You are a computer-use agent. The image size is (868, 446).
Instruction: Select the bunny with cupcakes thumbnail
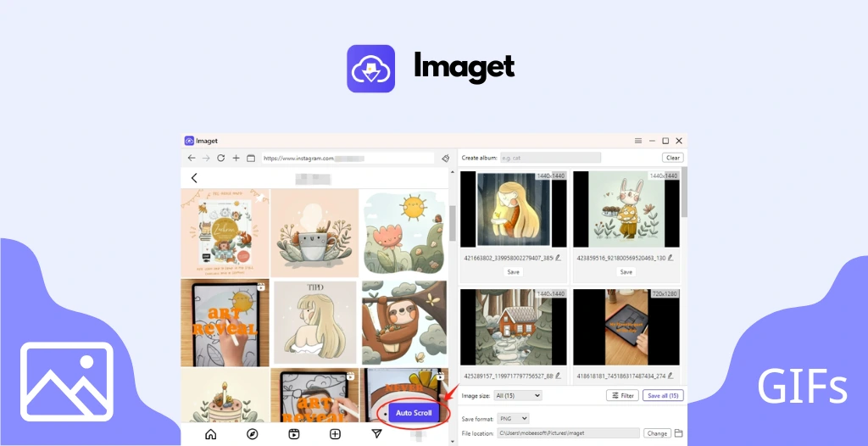tap(626, 209)
